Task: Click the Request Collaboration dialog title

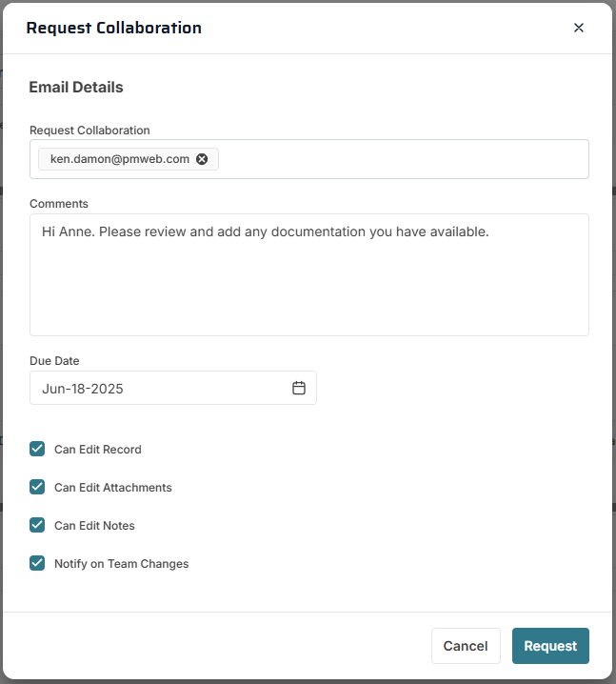Action: tap(113, 28)
